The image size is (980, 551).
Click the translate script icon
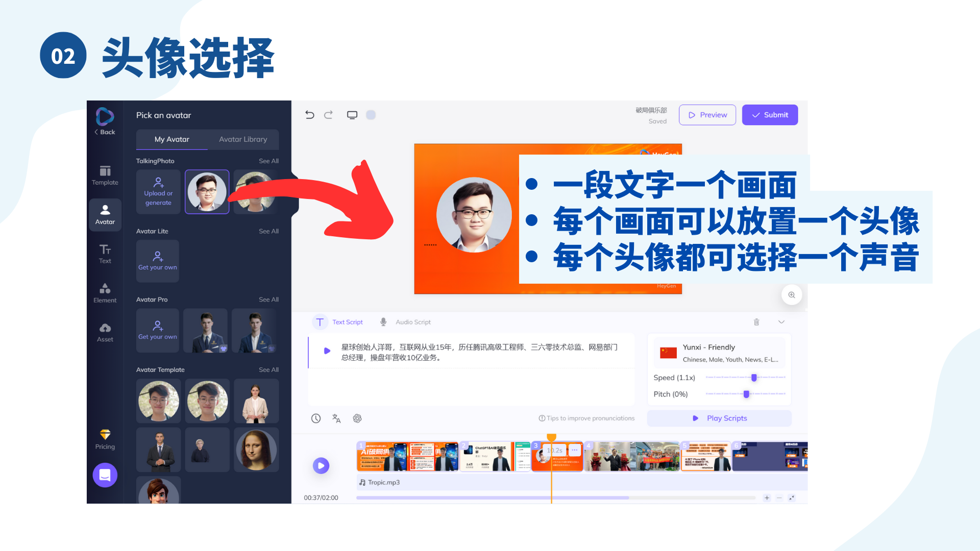336,418
